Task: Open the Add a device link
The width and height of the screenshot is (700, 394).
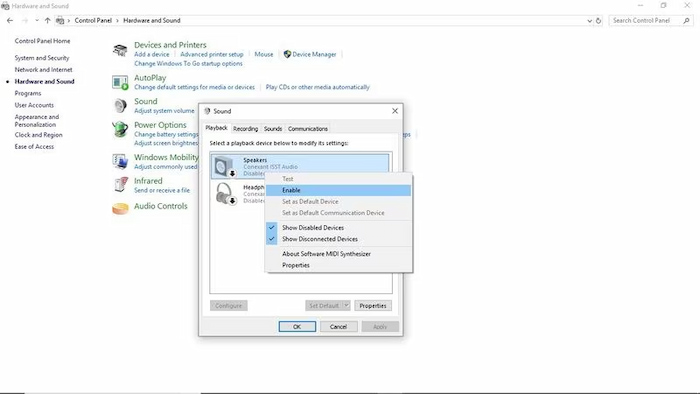Action: click(x=152, y=54)
